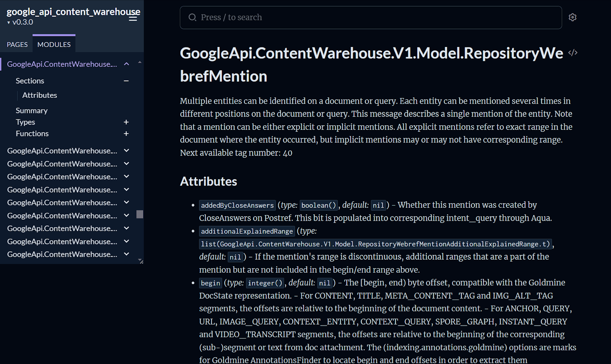Focus the 'Press / to search' field
611x364 pixels.
click(371, 18)
